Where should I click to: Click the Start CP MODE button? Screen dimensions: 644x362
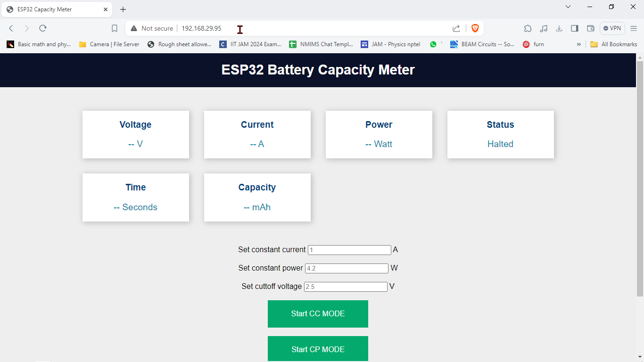pos(318,349)
